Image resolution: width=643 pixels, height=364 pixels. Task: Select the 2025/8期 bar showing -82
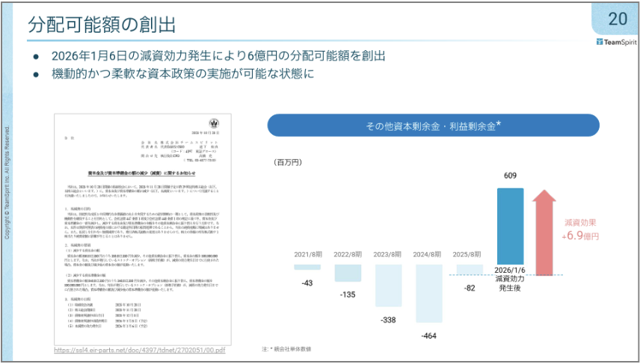[x=470, y=269]
